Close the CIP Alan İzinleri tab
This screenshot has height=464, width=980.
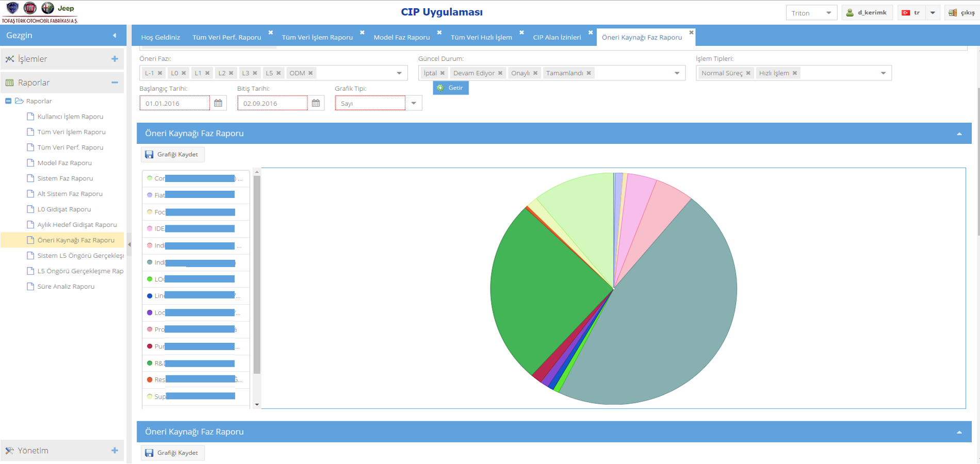(591, 32)
